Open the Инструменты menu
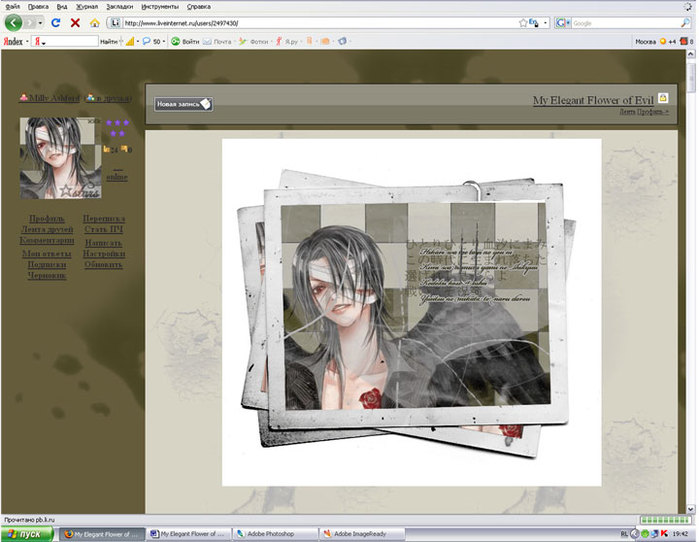The image size is (699, 542). [x=160, y=7]
